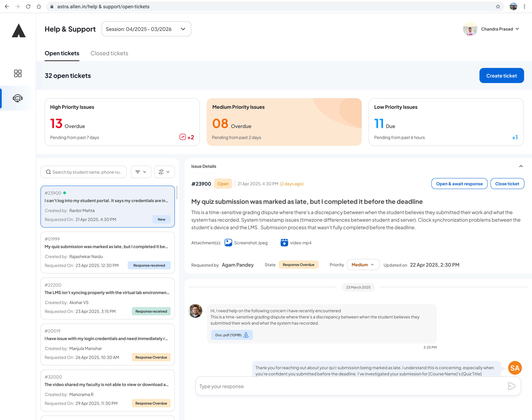Reload the browser page

[28, 7]
